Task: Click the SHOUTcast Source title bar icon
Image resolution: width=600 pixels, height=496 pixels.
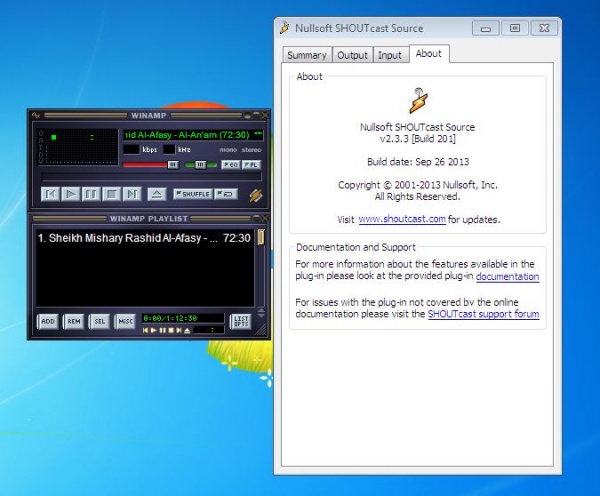Action: coord(285,28)
